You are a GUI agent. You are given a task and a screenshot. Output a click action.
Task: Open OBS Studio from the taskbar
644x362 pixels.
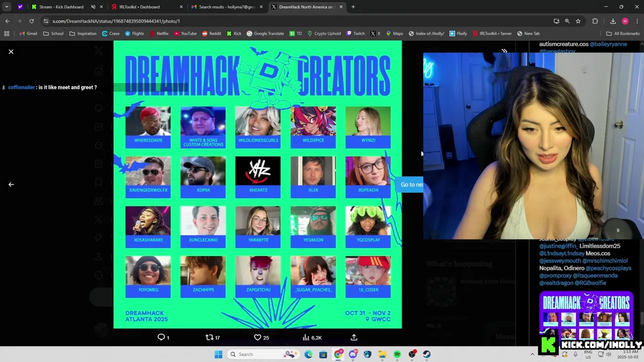[x=412, y=354]
